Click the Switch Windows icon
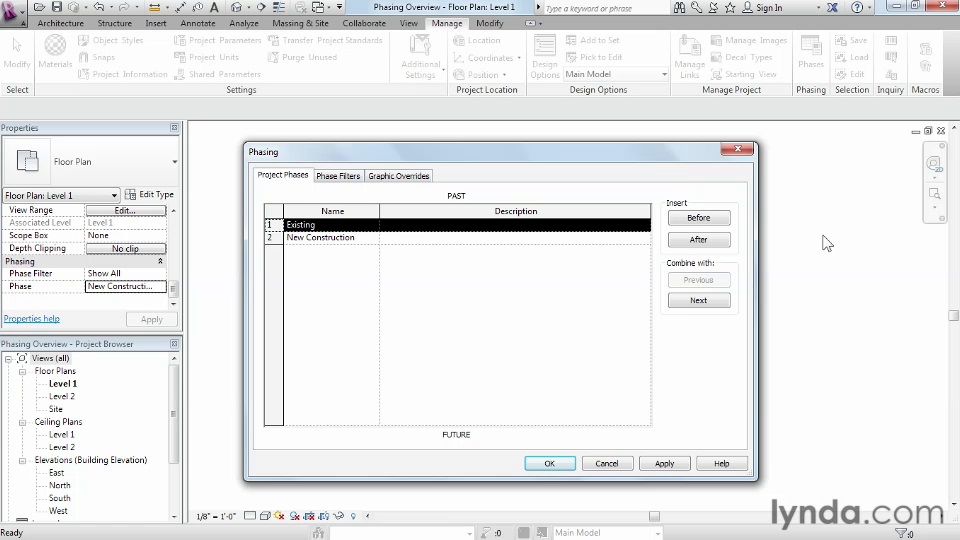Viewport: 960px width, 540px height. (318, 7)
